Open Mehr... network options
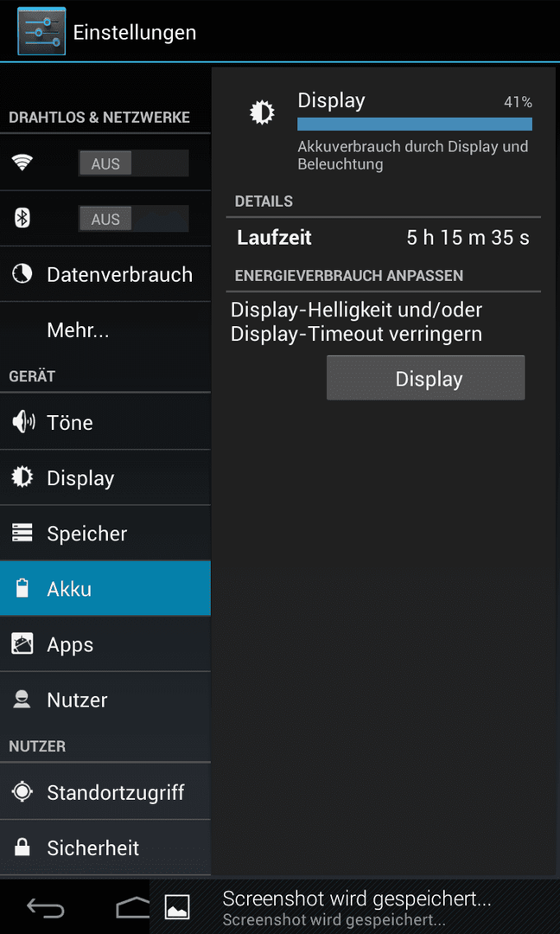560x934 pixels. click(x=105, y=330)
